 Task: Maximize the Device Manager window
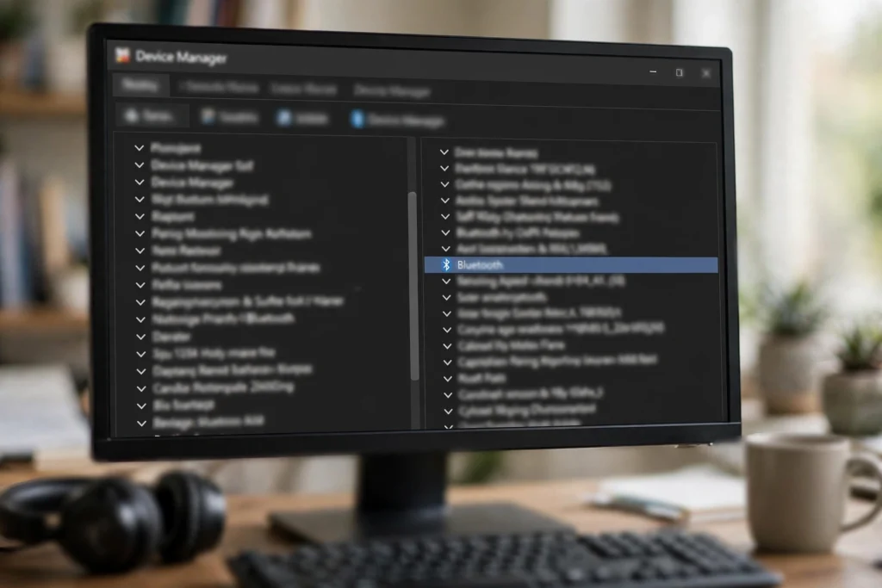point(680,72)
